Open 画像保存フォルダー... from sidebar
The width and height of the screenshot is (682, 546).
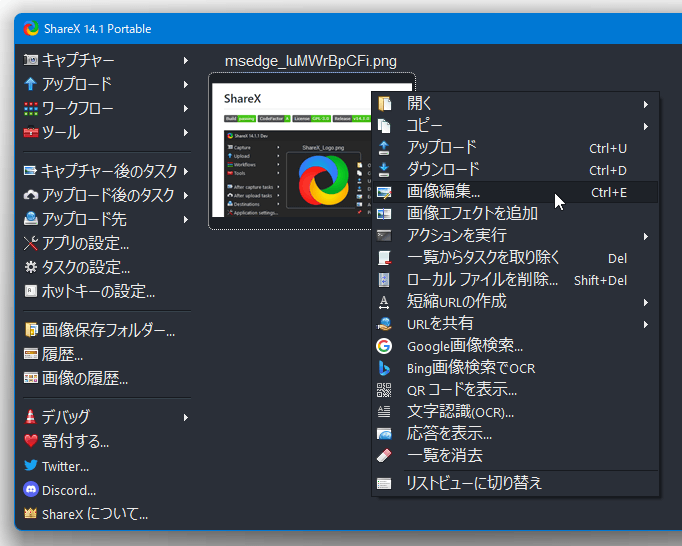[x=107, y=330]
